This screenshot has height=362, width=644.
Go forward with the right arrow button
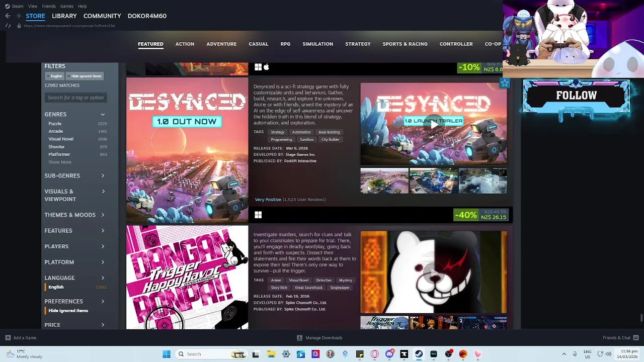[x=18, y=16]
